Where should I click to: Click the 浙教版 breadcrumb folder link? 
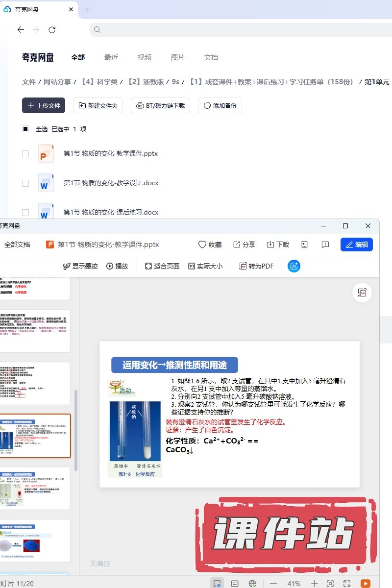point(146,82)
